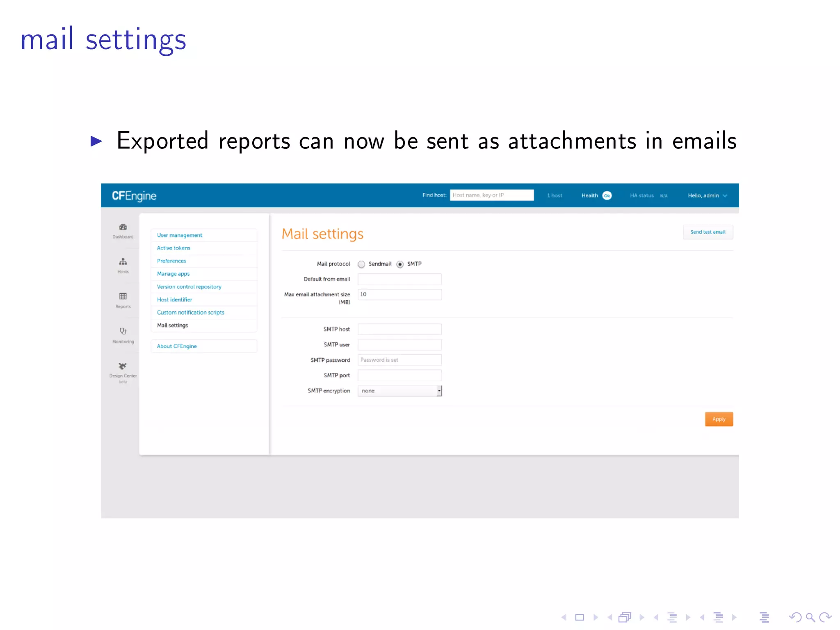This screenshot has height=630, width=840.
Task: Focus the SMTP user field
Action: click(399, 345)
